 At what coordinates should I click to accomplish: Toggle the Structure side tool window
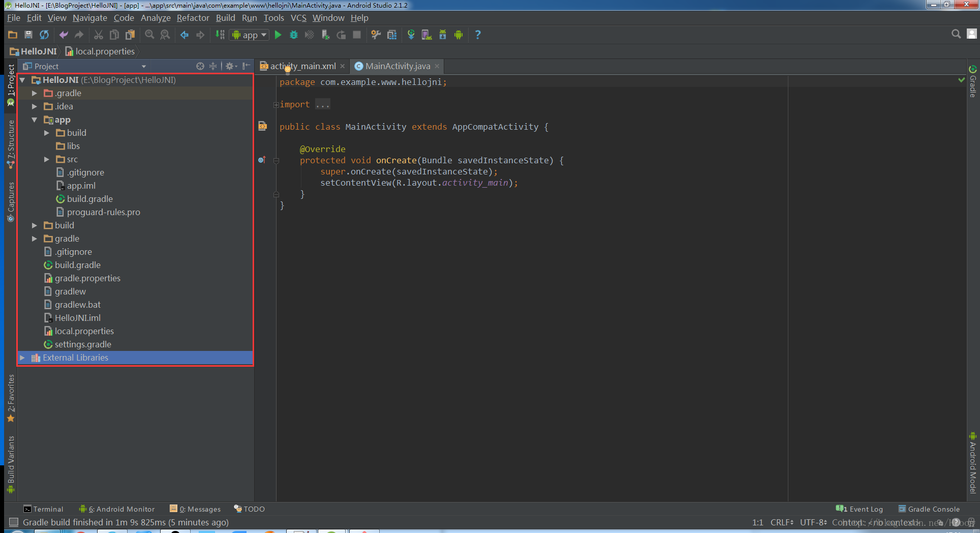point(11,144)
